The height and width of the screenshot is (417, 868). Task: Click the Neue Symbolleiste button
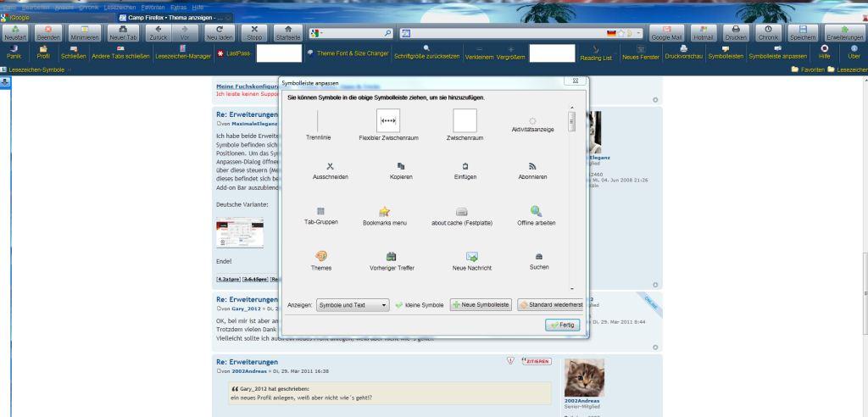pos(480,305)
